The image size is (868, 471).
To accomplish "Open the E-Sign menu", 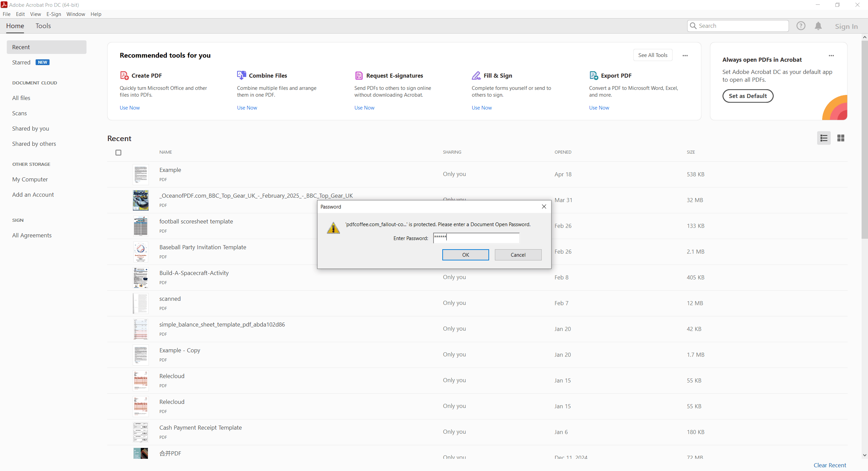I will (x=54, y=14).
